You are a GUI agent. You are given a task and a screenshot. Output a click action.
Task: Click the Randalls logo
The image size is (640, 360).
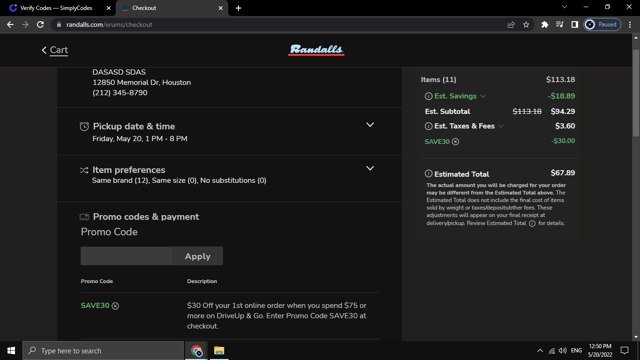point(316,50)
